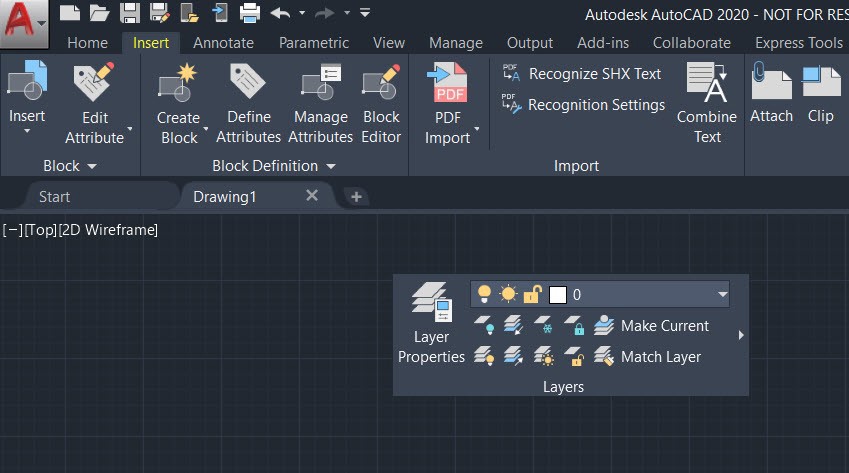The image size is (849, 473).
Task: Click the Edit Attribute tool
Action: click(94, 102)
